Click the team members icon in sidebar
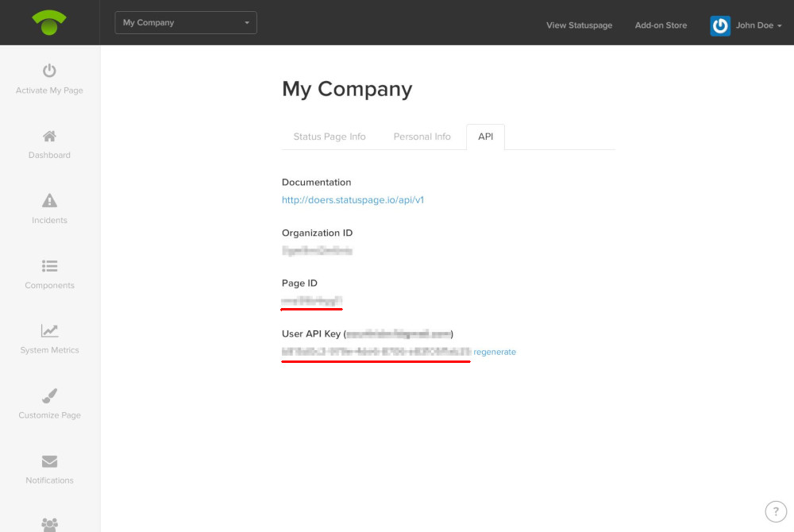The height and width of the screenshot is (532, 794). pyautogui.click(x=49, y=524)
